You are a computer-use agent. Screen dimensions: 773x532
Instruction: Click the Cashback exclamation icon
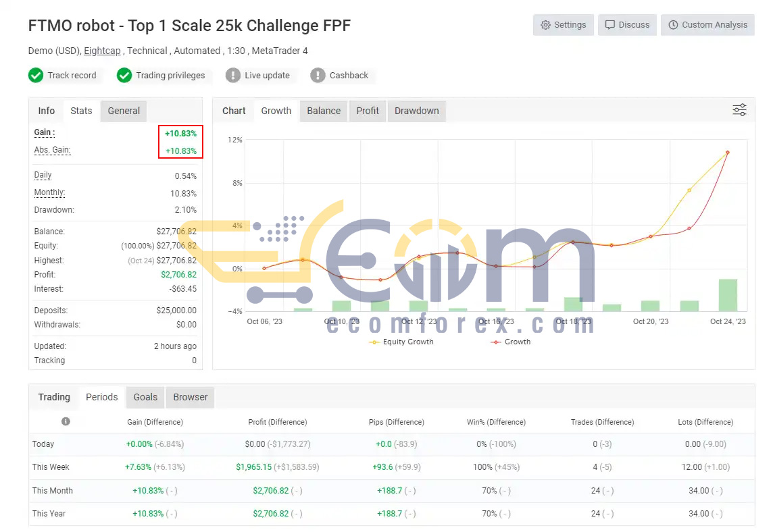(x=318, y=76)
